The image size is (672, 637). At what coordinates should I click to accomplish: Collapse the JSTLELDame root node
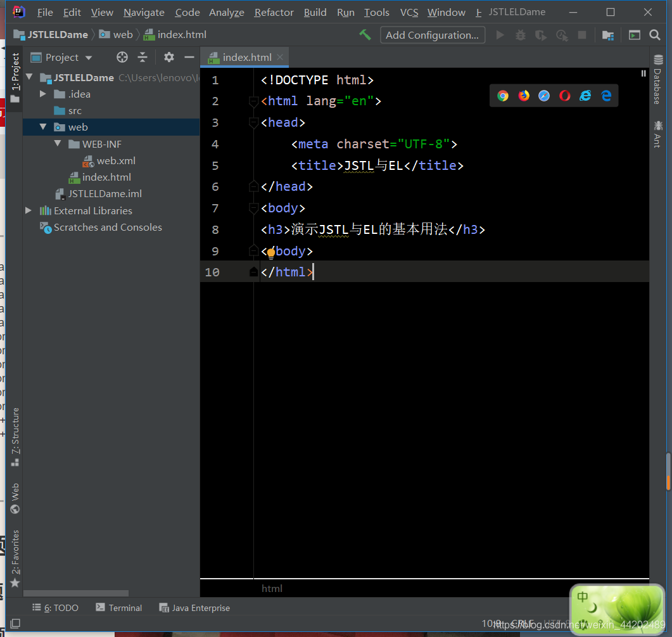coord(30,77)
